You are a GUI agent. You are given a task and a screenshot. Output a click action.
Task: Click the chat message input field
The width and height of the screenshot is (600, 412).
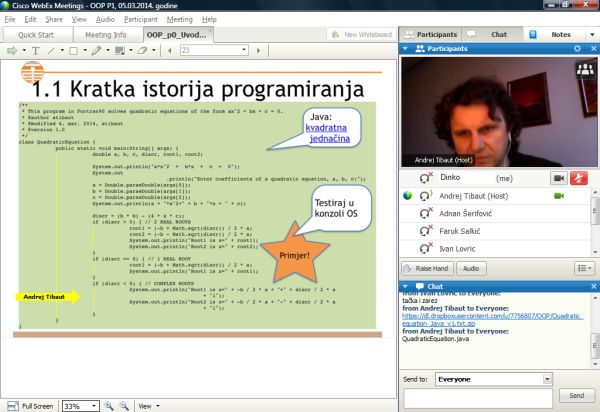pos(478,399)
